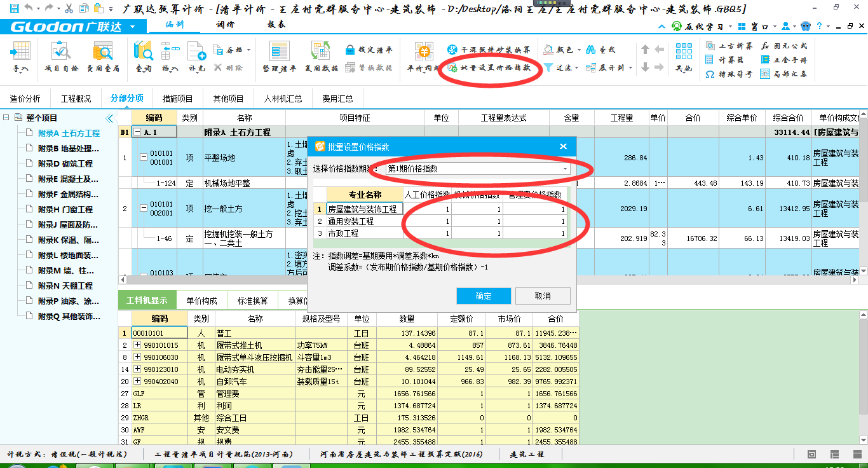Click 取消 in the price index dialog
Image resolution: width=868 pixels, height=468 pixels.
[x=543, y=296]
